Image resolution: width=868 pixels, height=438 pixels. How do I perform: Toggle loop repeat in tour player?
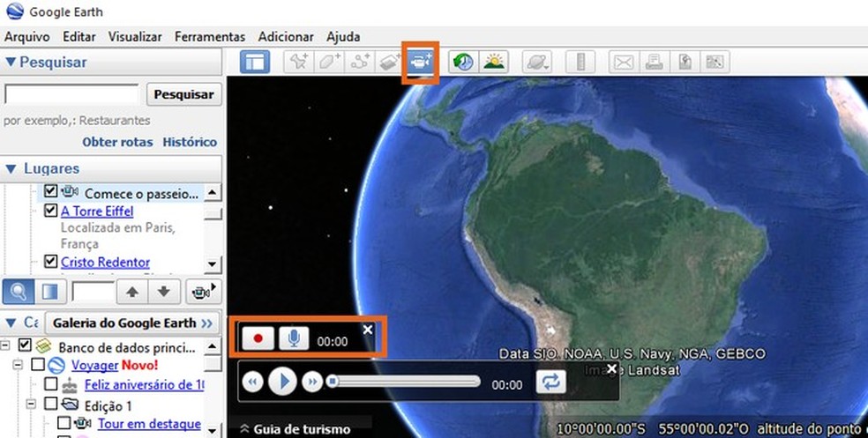pyautogui.click(x=550, y=382)
